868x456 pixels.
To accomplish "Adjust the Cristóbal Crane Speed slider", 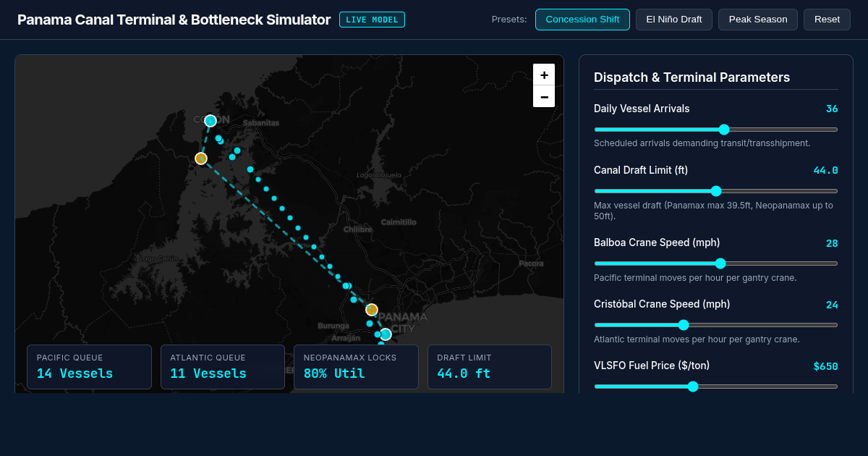I will point(716,325).
